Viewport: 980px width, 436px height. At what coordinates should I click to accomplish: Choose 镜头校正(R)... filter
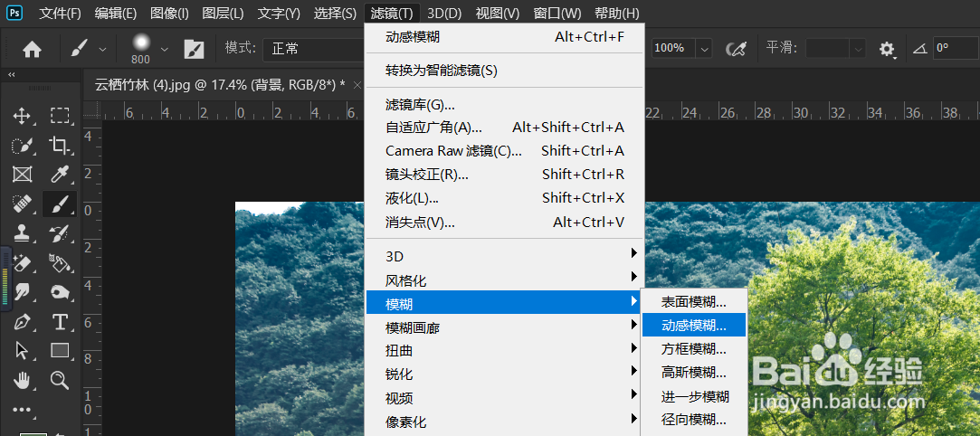504,175
